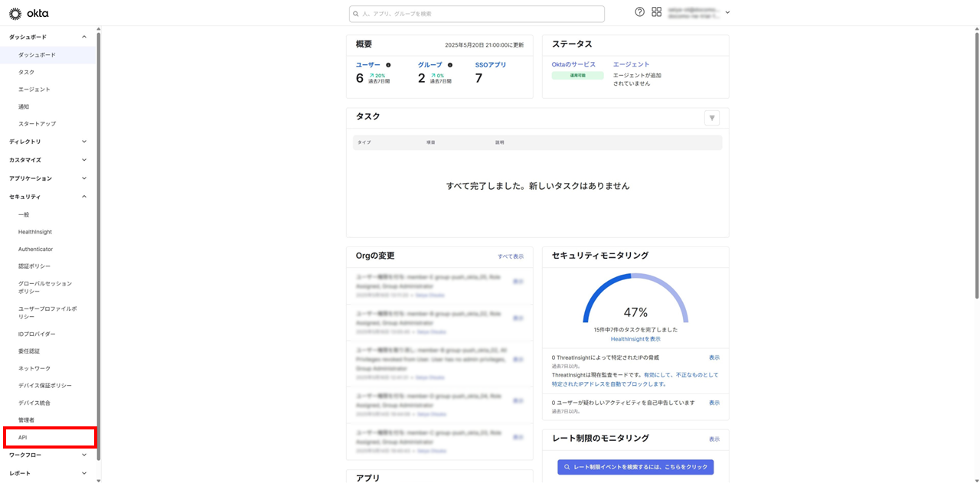
Task: Open the help question mark icon
Action: (640, 12)
